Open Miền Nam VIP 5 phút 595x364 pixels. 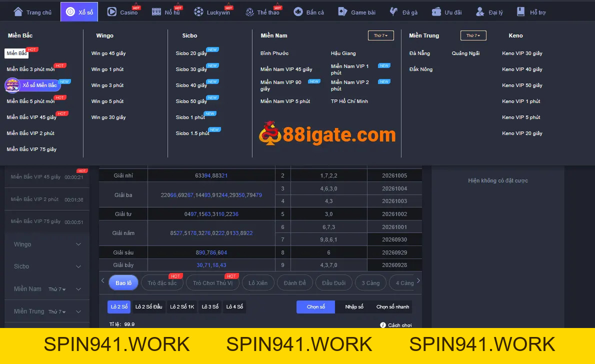pyautogui.click(x=285, y=101)
